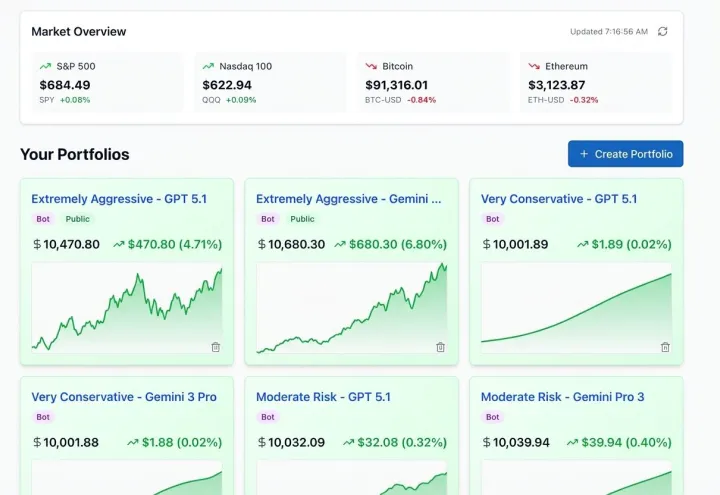This screenshot has width=720, height=495.
Task: Click Bot tag on Moderate Risk - GPT 5.1
Action: click(268, 417)
